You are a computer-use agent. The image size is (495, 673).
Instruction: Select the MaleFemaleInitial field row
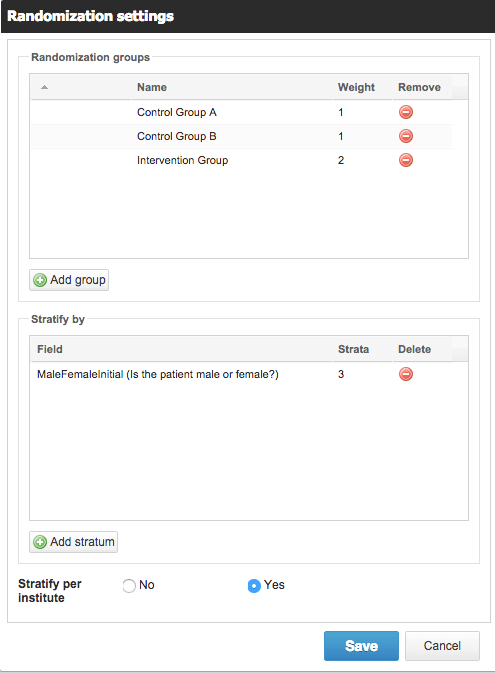coord(242,374)
